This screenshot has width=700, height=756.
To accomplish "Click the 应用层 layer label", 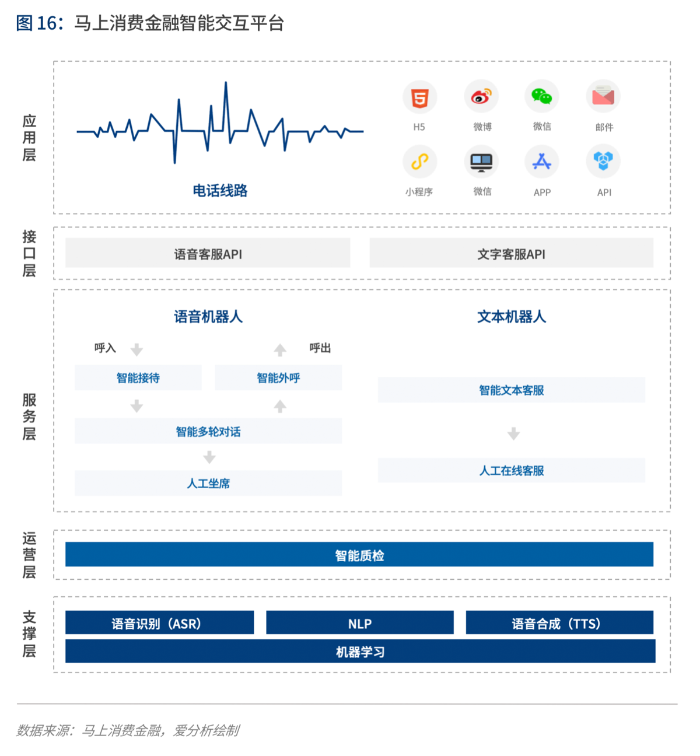I will pyautogui.click(x=29, y=138).
